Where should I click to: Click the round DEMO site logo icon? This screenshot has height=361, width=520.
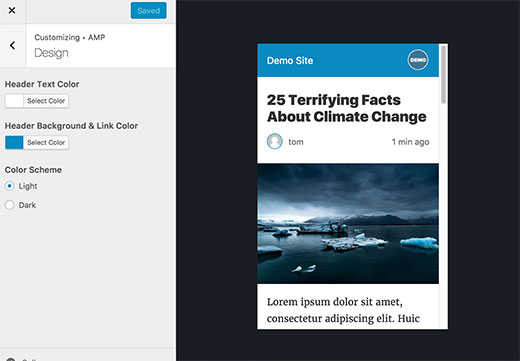pyautogui.click(x=418, y=60)
